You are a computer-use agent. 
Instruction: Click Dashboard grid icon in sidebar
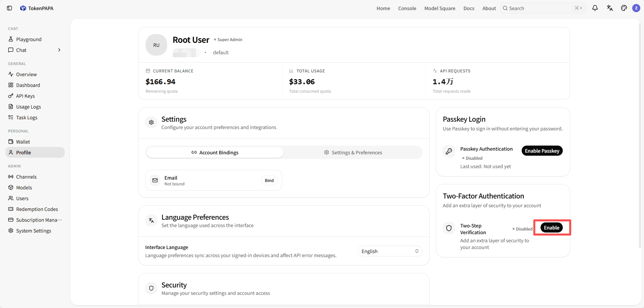[11, 85]
